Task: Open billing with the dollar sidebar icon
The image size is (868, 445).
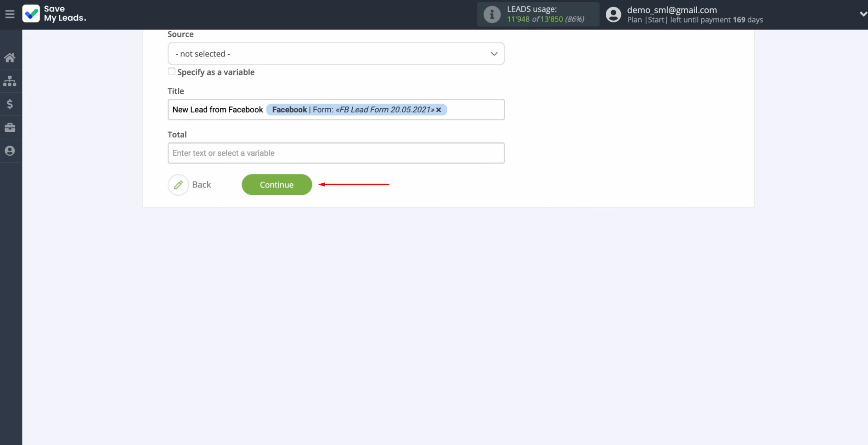Action: (x=10, y=104)
